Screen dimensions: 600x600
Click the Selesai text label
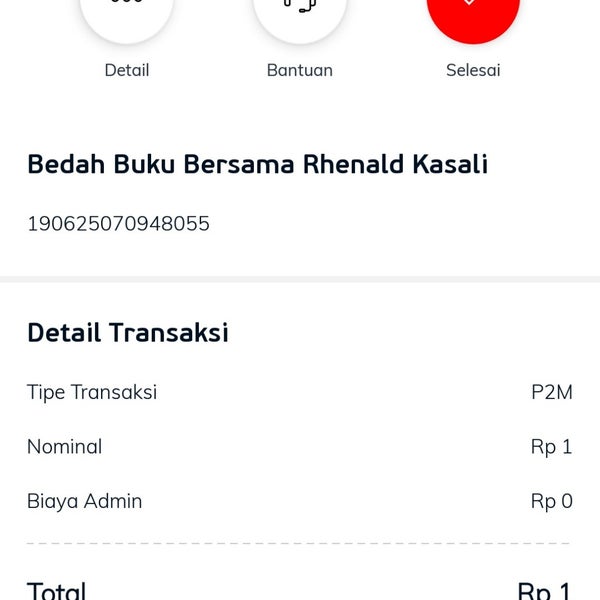(473, 70)
